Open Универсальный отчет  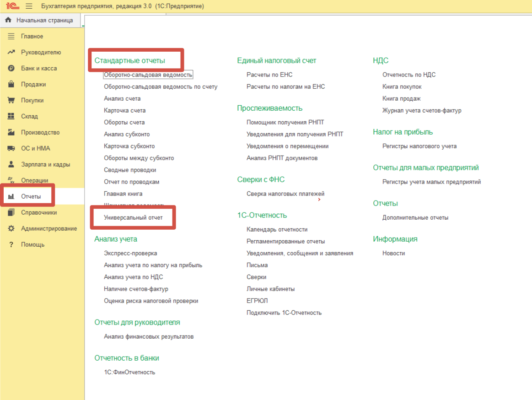click(133, 217)
